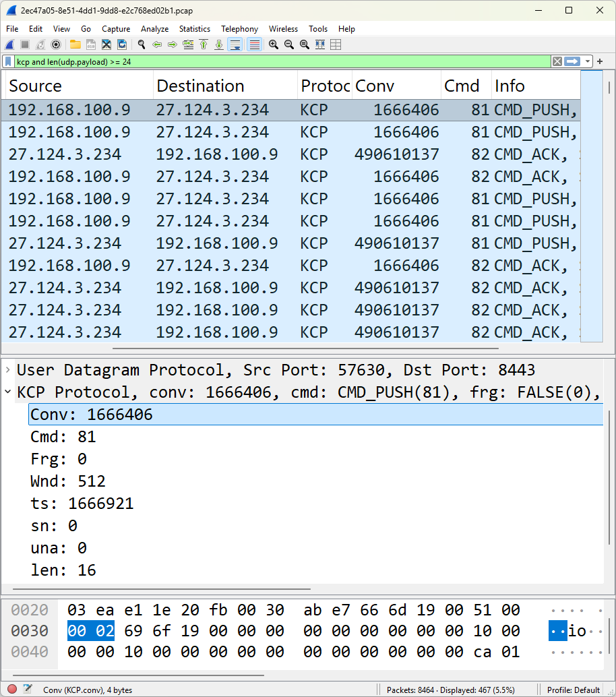Add a filter button with the plus
This screenshot has width=616, height=697.
600,61
